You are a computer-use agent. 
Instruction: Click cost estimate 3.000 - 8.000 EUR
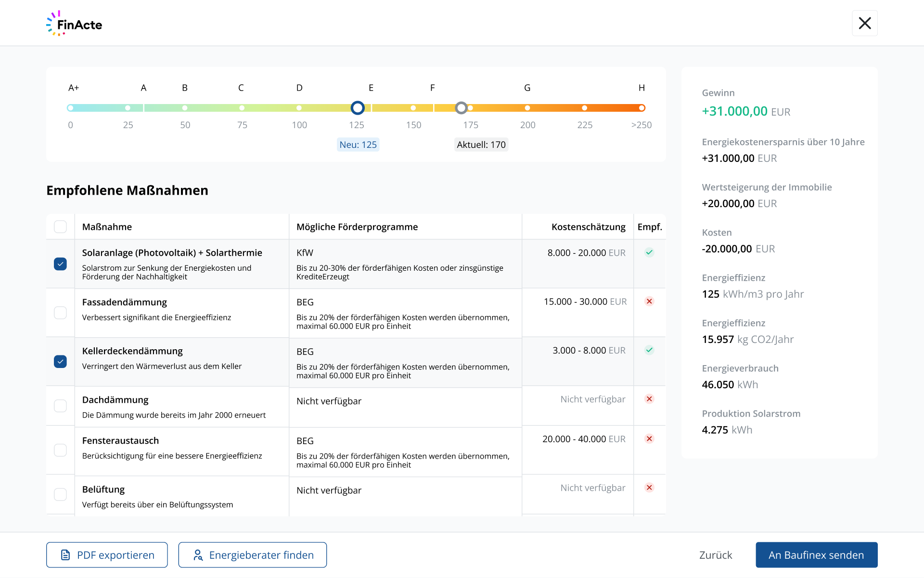(589, 350)
